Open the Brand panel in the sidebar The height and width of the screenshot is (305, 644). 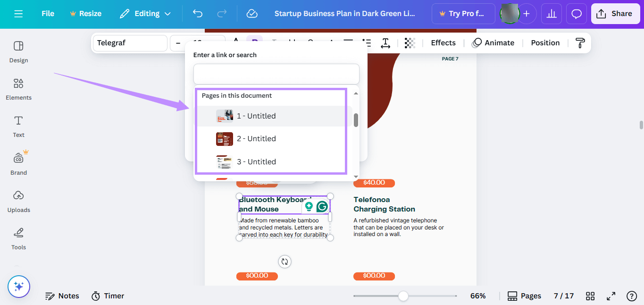point(18,163)
